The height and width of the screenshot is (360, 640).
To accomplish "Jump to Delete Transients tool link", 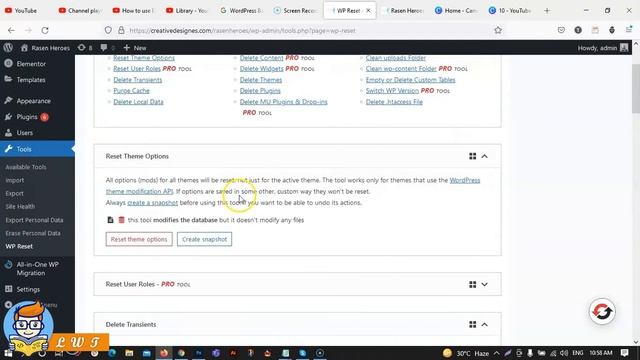I will (138, 80).
